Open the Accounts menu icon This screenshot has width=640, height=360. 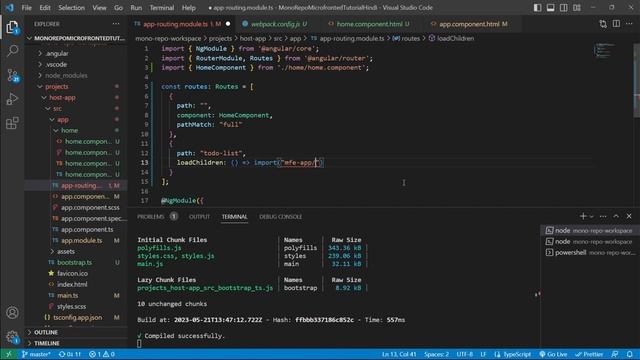[12, 313]
